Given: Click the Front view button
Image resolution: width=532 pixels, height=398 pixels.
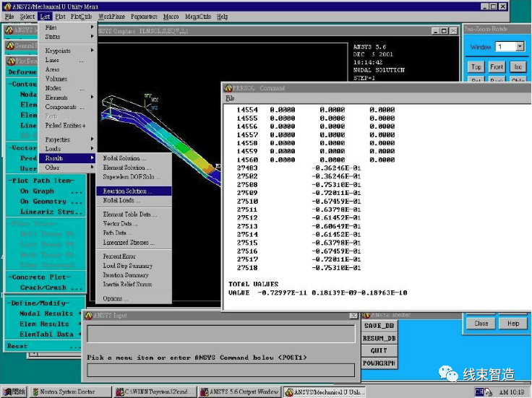Looking at the screenshot, I should click(497, 66).
